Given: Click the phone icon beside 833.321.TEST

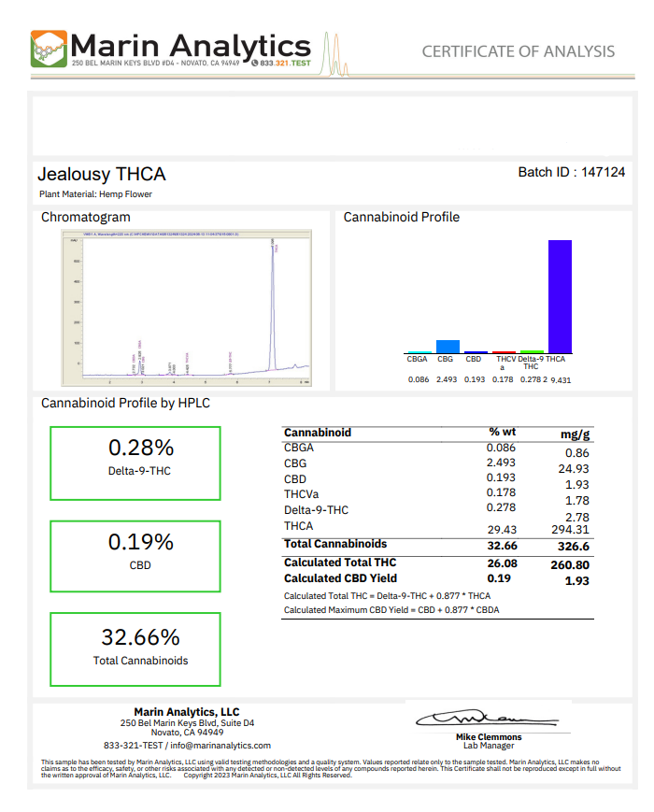Looking at the screenshot, I should coord(255,64).
